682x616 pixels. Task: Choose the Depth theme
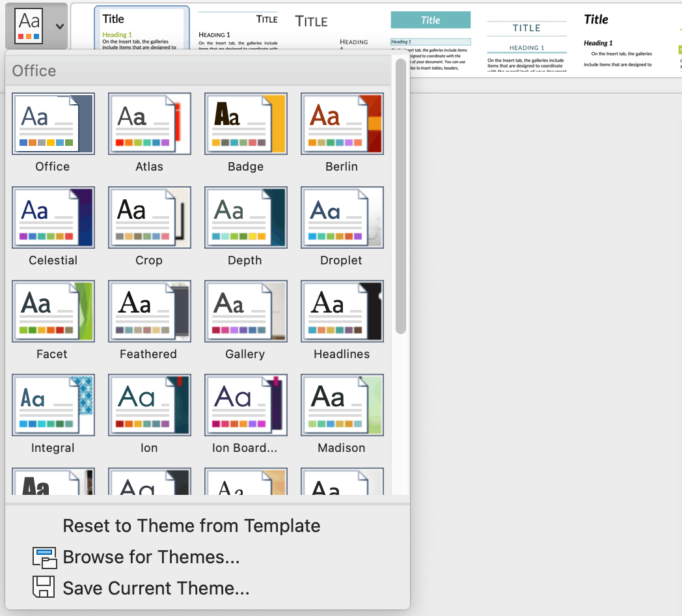click(x=246, y=217)
